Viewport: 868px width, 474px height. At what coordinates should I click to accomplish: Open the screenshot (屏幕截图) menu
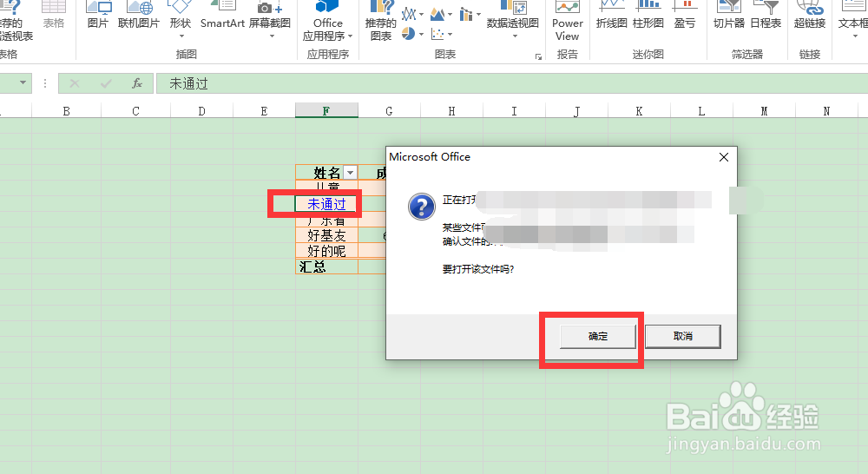[x=270, y=19]
